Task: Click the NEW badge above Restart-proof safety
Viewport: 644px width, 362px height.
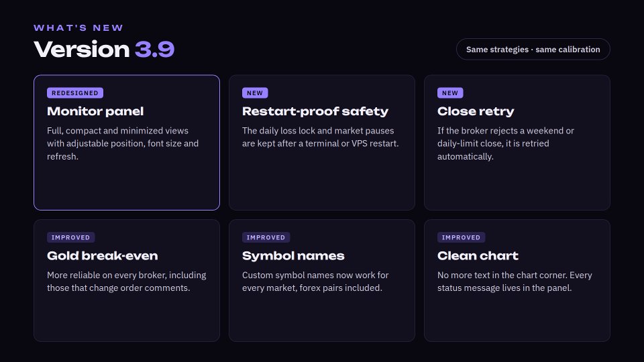Action: pos(255,93)
